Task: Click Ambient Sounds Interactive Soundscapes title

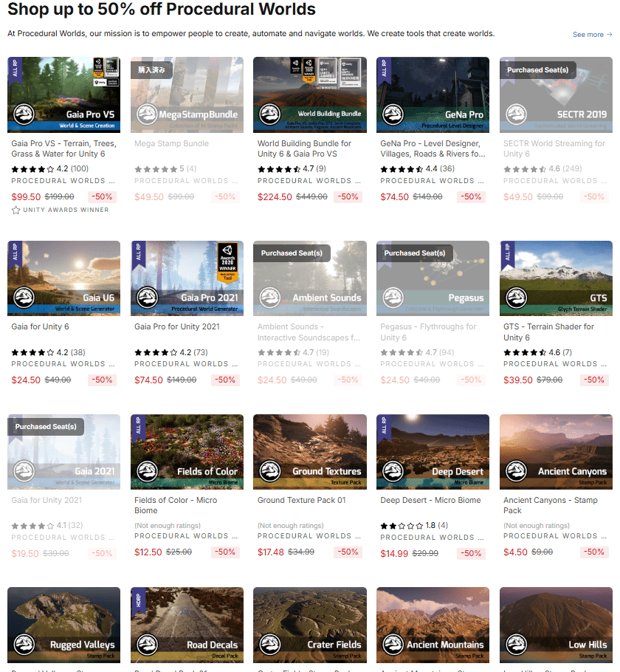Action: pyautogui.click(x=309, y=332)
